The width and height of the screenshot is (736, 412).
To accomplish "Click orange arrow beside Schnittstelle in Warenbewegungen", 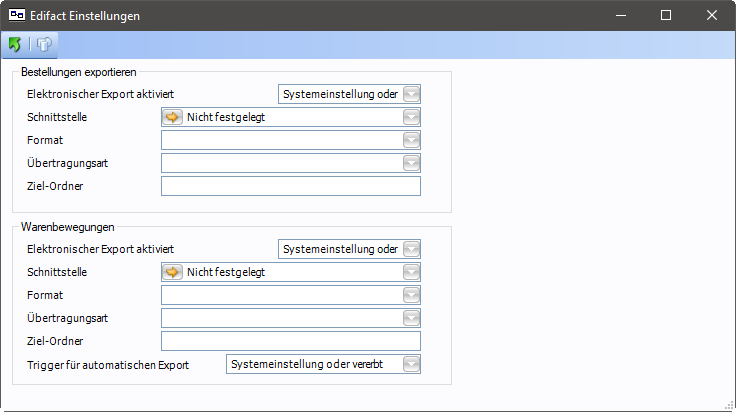I will [173, 272].
